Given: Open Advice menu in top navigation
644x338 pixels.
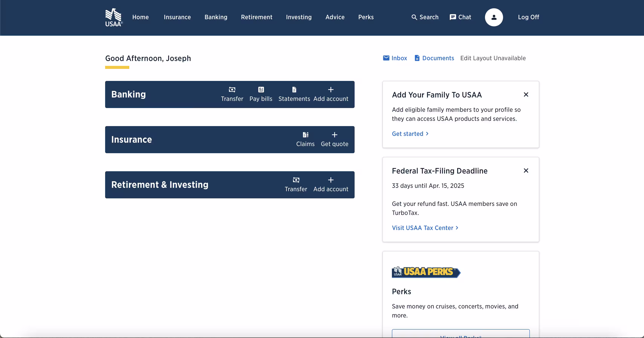Looking at the screenshot, I should (335, 17).
